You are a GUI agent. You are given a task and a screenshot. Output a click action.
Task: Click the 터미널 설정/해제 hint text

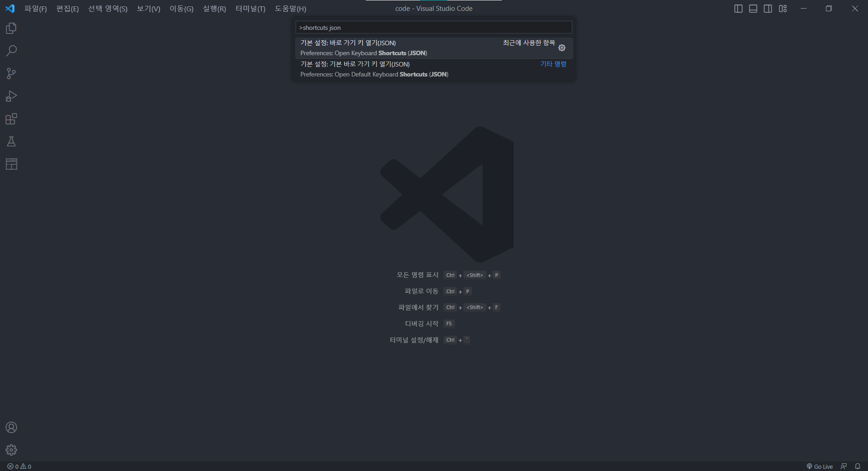(414, 340)
